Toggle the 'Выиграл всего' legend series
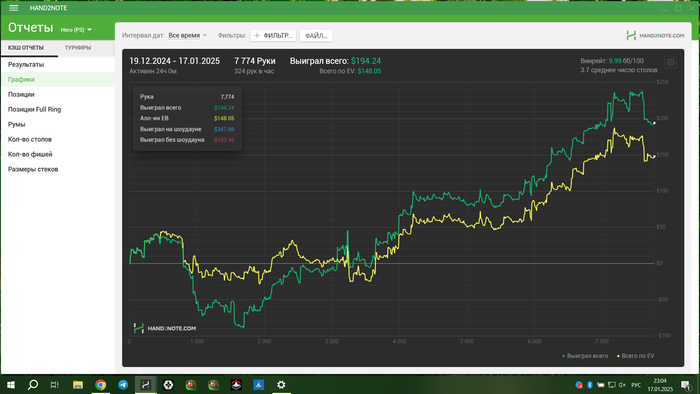The image size is (700, 394). (585, 356)
